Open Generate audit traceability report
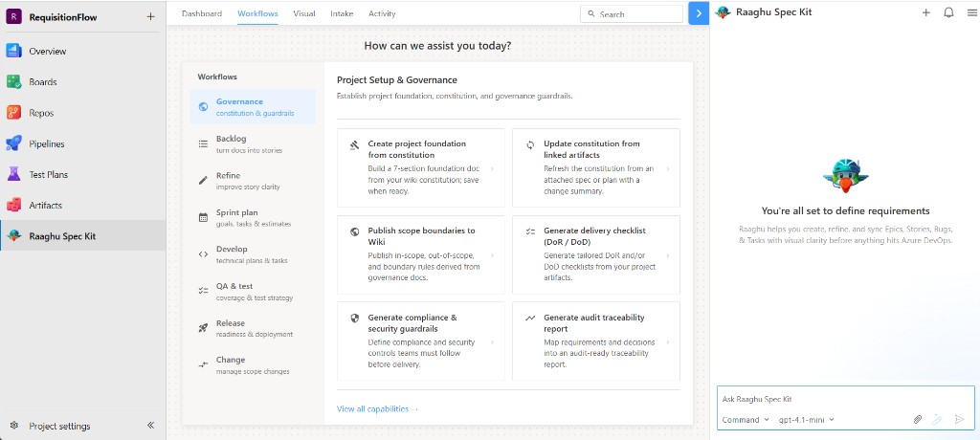 (596, 341)
